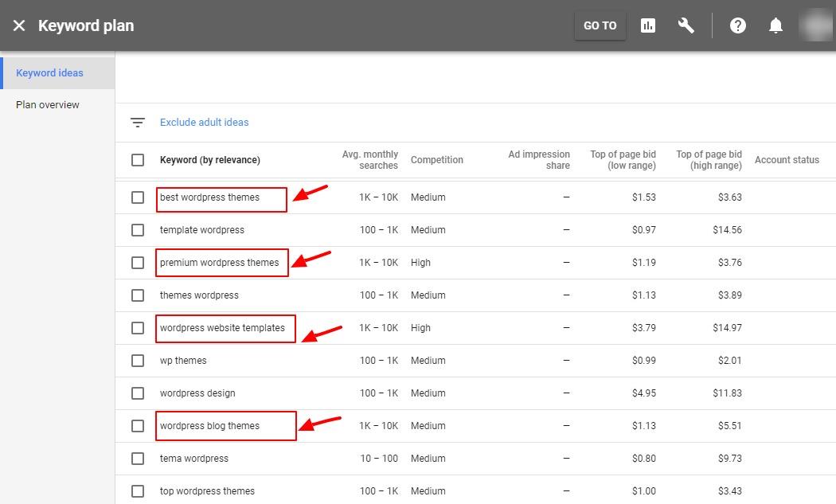Check the 'themes wordpress' row
Viewport: 836px width, 504px height.
click(138, 295)
